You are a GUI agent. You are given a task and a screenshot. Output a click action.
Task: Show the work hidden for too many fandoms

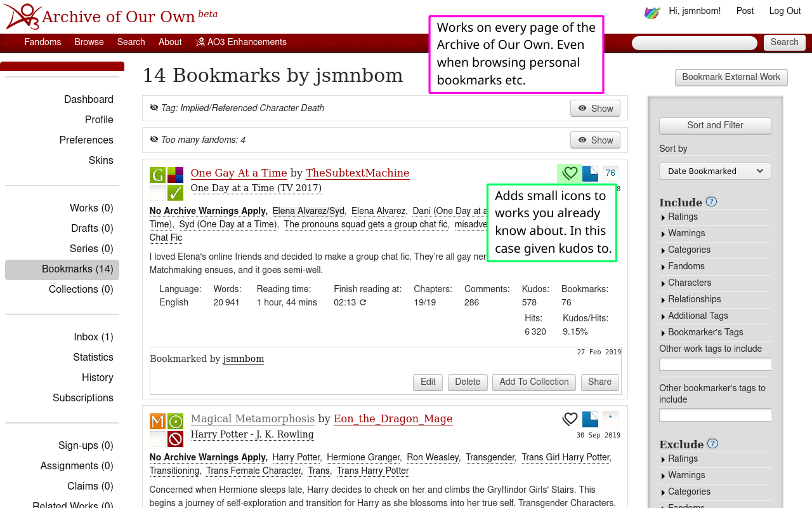coord(595,140)
